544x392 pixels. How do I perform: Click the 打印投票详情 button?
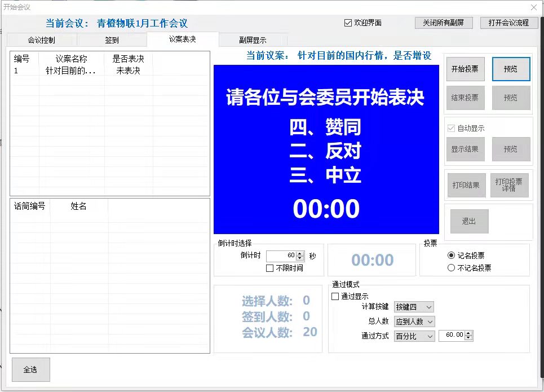509,185
